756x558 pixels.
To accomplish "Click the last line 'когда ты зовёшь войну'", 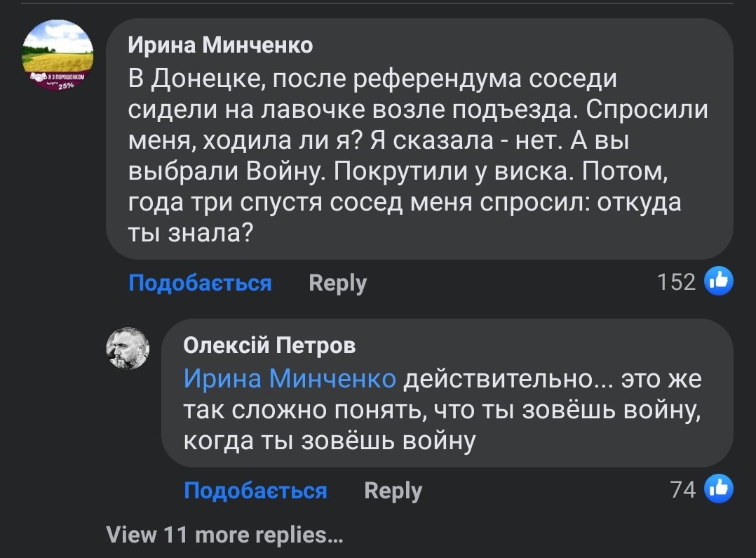I will tap(330, 441).
